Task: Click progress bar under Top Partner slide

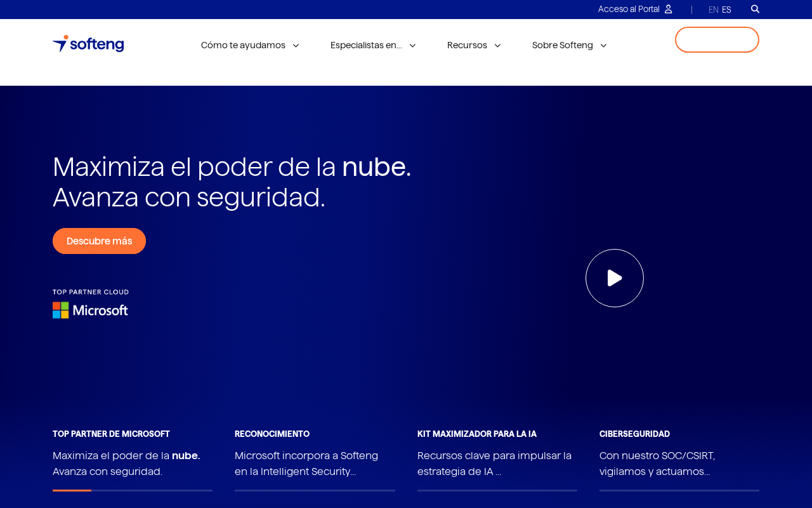Action: (x=133, y=490)
